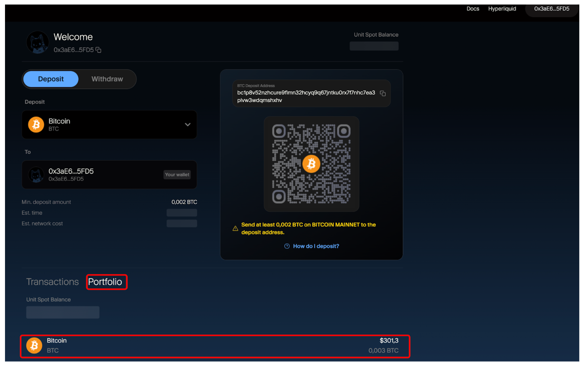Click the Bitcoin logo in the asset selector
Viewport: 588px width, 370px height.
pos(36,125)
